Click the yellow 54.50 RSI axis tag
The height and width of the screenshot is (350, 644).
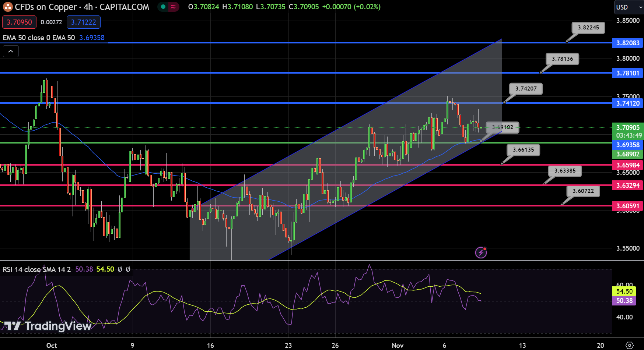tap(624, 291)
